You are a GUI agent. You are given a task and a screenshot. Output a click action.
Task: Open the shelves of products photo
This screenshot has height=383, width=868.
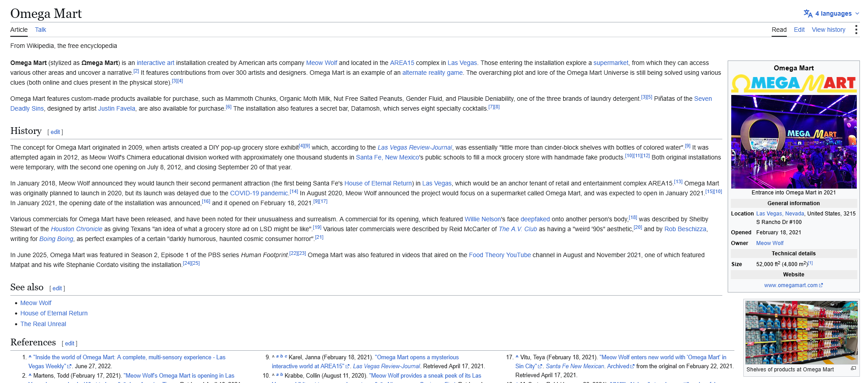[x=801, y=332]
